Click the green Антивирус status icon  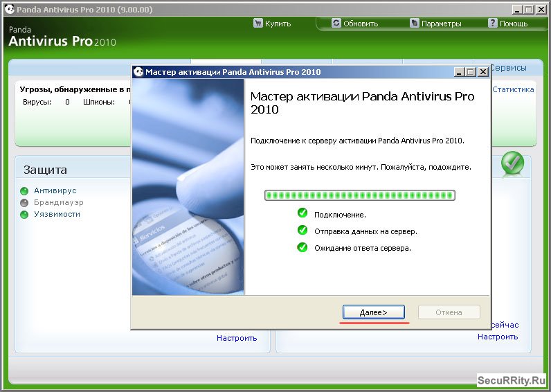pos(24,191)
